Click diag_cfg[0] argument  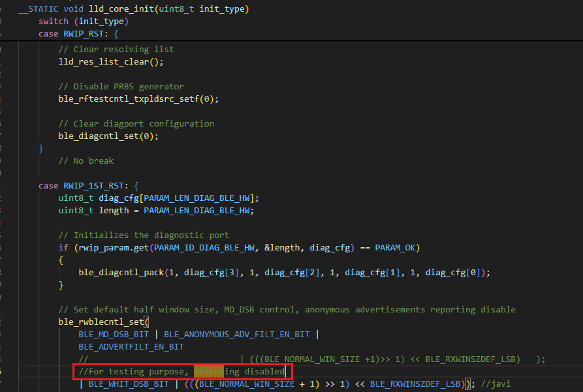pos(452,273)
